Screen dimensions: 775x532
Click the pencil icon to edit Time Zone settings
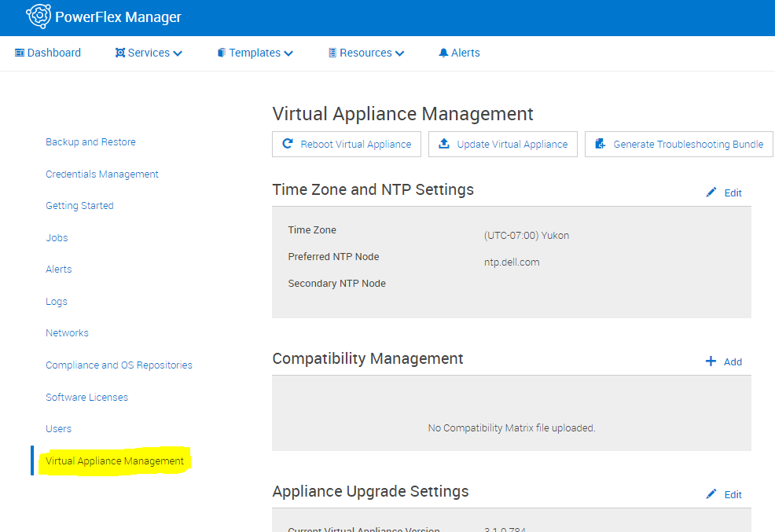[711, 192]
